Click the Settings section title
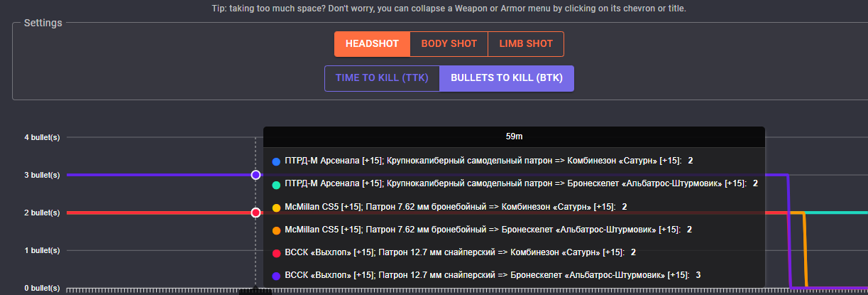868x295 pixels. (x=43, y=23)
